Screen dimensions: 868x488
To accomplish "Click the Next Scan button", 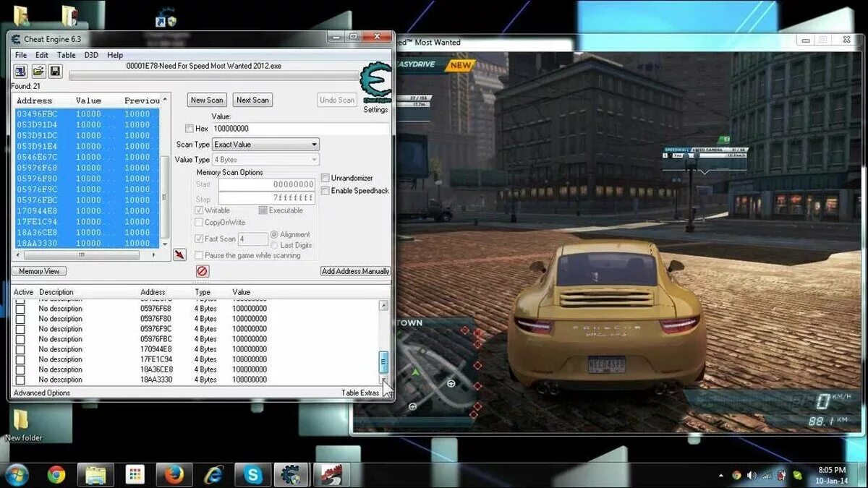I will tap(252, 100).
